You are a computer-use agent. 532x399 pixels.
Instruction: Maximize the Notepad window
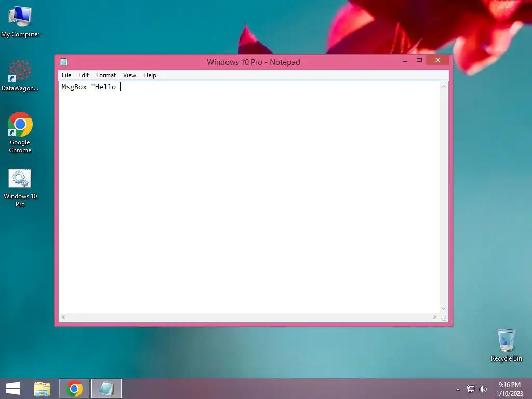419,60
